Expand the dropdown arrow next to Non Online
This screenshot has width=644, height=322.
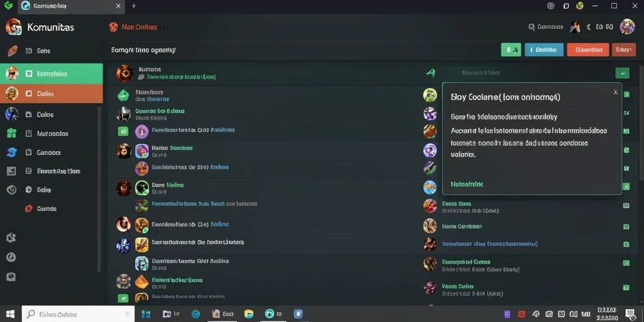(x=166, y=28)
